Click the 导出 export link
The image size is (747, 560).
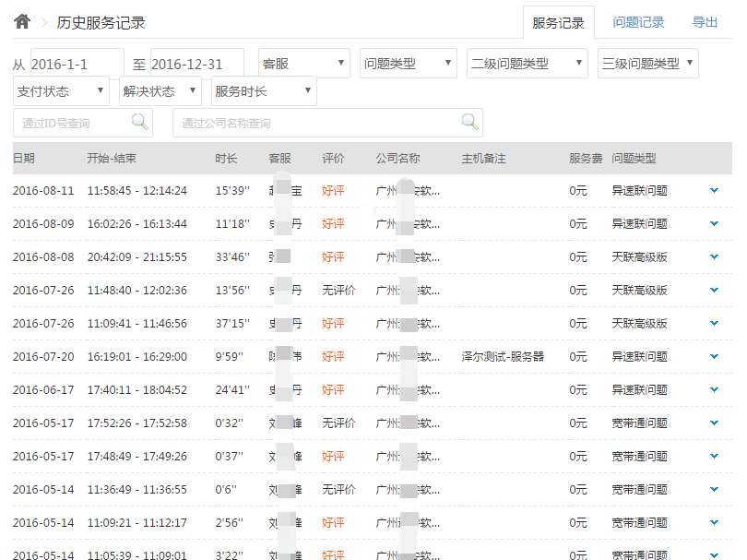click(705, 23)
